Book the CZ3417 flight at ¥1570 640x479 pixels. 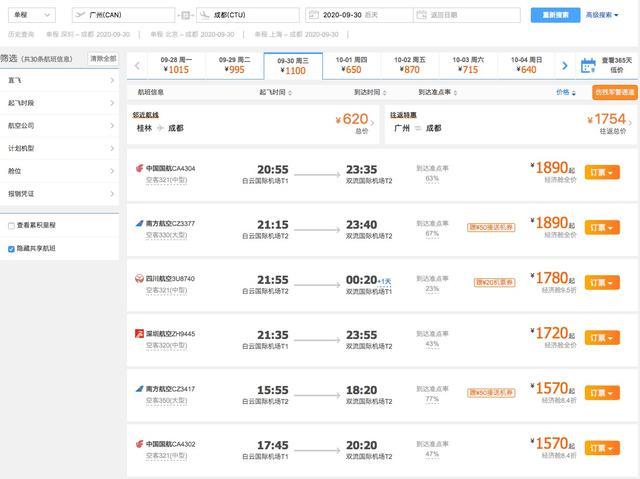pyautogui.click(x=602, y=393)
